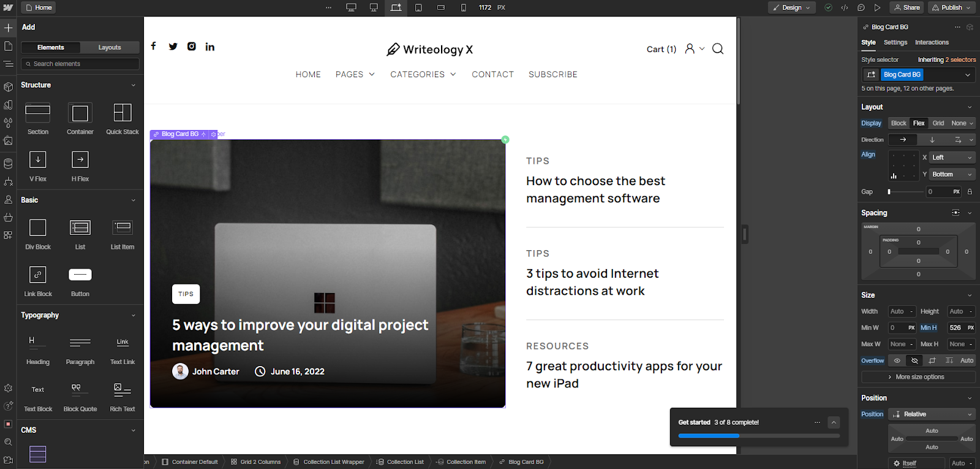This screenshot has width=980, height=469.
Task: Open the Design mode dropdown
Action: (x=791, y=7)
